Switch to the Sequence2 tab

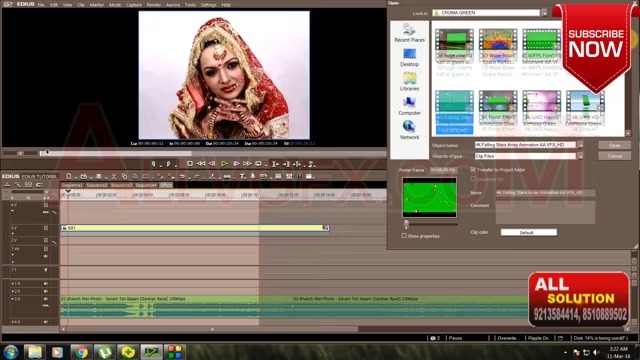97,185
